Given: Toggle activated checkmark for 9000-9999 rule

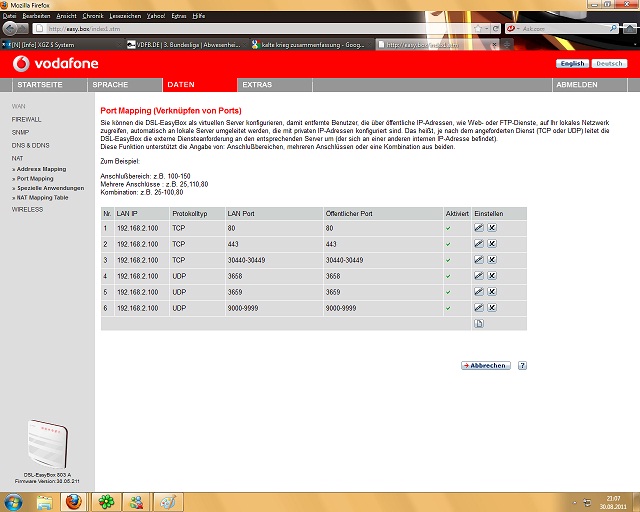Looking at the screenshot, I should pos(448,307).
